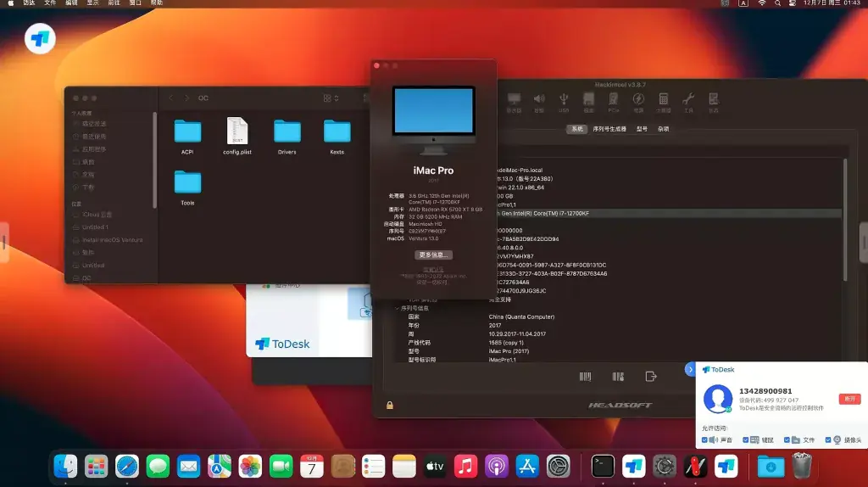Click the red disconnect button in ToDesk
Viewport: 868px width, 487px height.
tap(849, 399)
